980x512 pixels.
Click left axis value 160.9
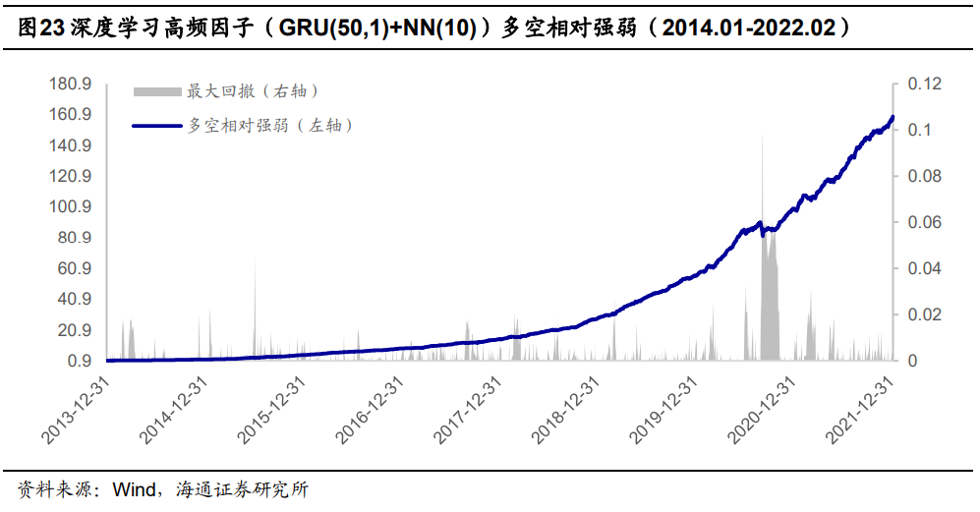point(70,114)
